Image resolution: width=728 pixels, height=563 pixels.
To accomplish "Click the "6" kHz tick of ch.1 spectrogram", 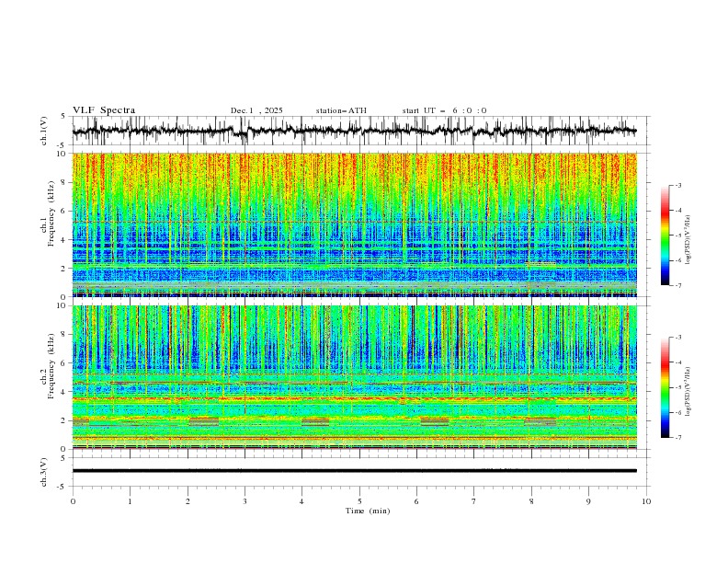I will 65,212.
